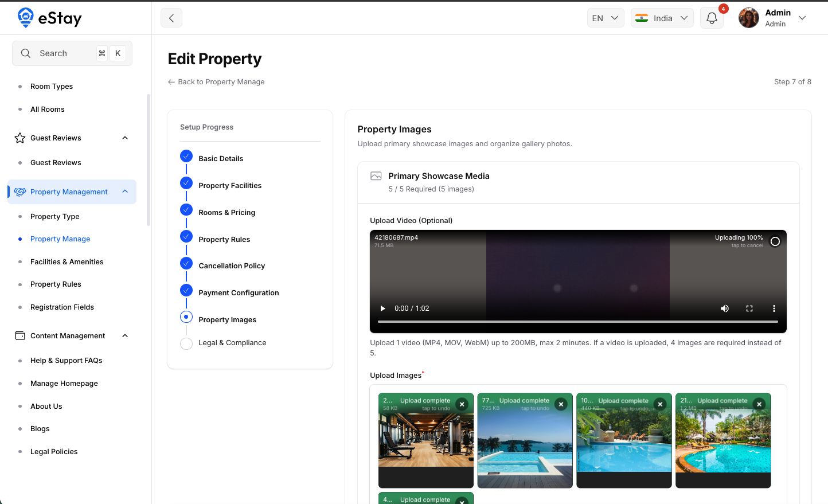Click the Payment Configuration step checkmark
This screenshot has width=828, height=504.
click(186, 290)
